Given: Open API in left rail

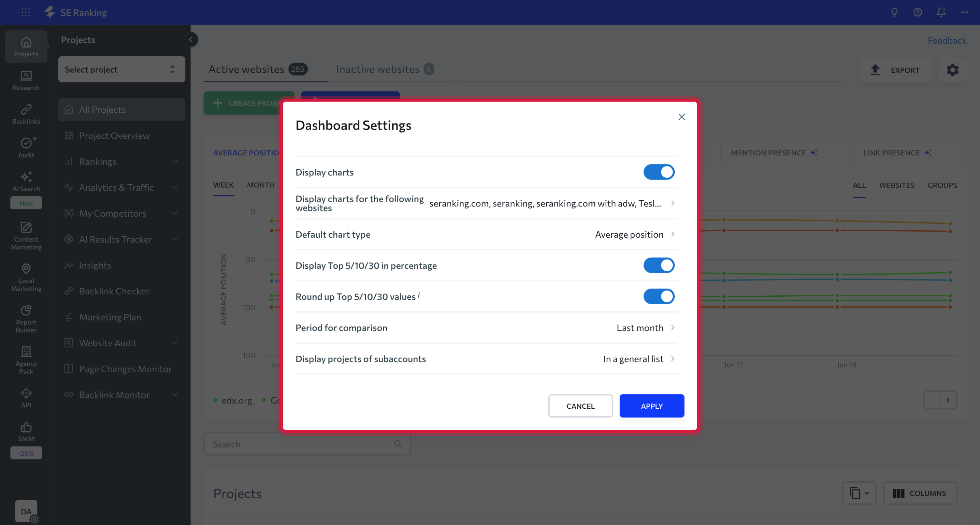Looking at the screenshot, I should click(26, 398).
